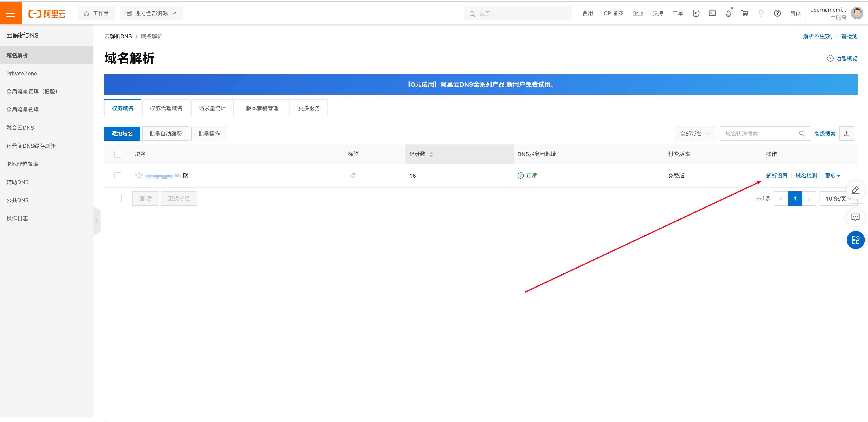Star the domain as favorite
Image resolution: width=868 pixels, height=422 pixels.
139,175
